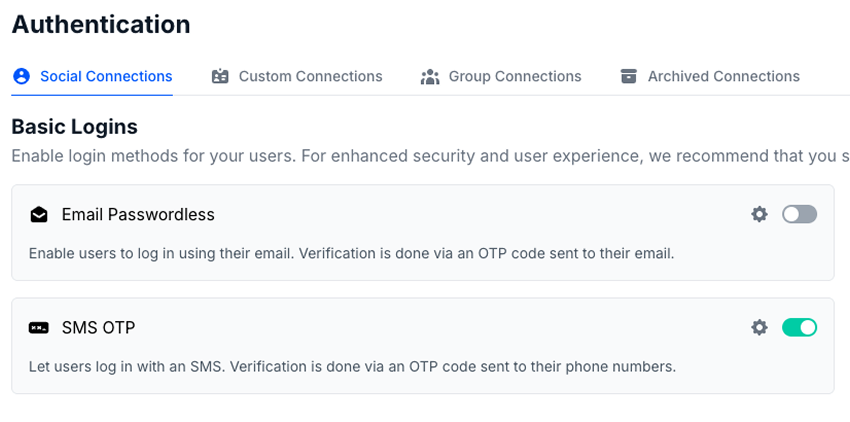Enable the Email Passwordless toggle
Screen dimensions: 850x422
click(x=799, y=214)
